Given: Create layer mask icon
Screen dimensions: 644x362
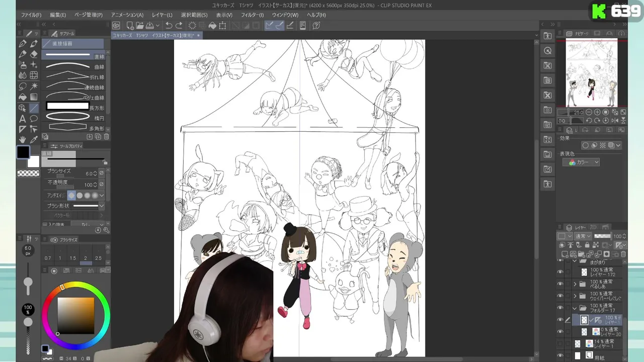Looking at the screenshot, I should tap(607, 254).
